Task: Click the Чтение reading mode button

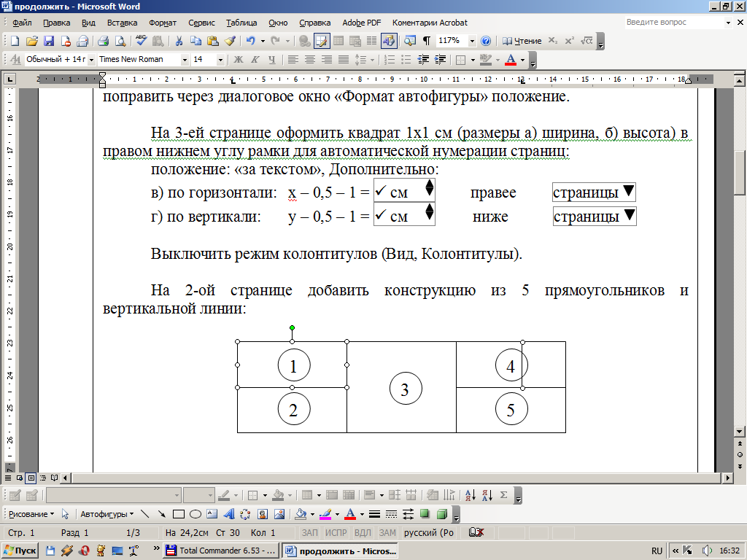Action: point(522,41)
